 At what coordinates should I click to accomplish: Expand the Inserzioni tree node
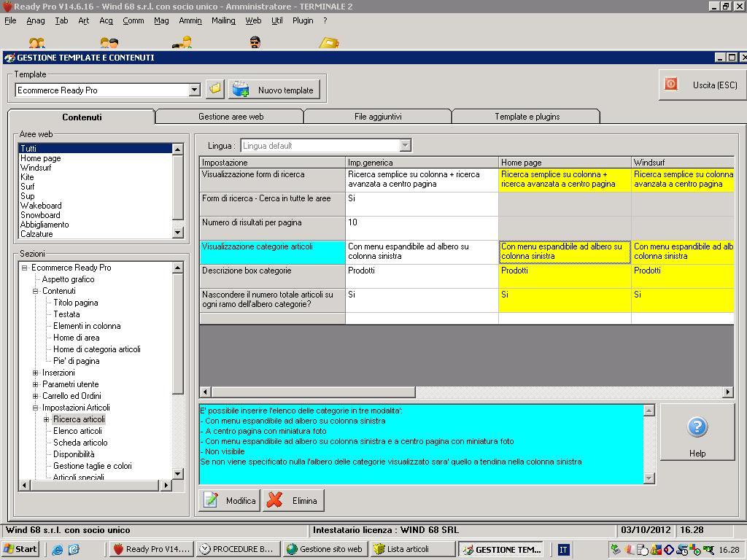(x=35, y=373)
